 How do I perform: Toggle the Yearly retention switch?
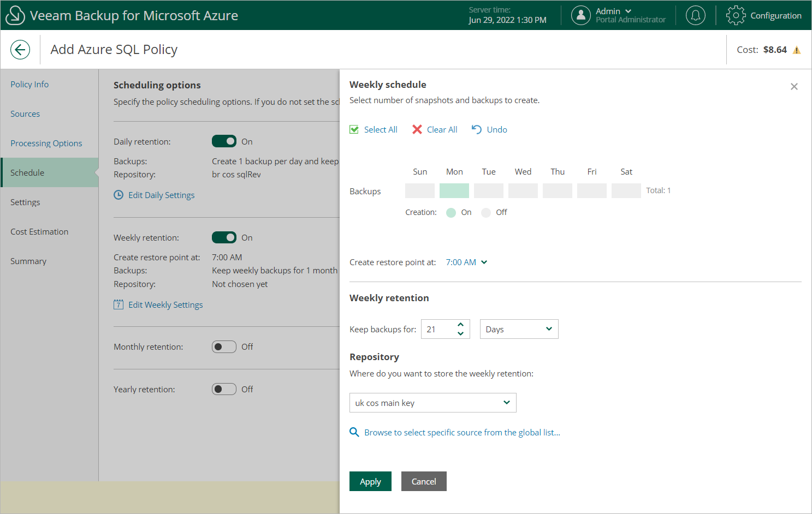click(x=224, y=389)
